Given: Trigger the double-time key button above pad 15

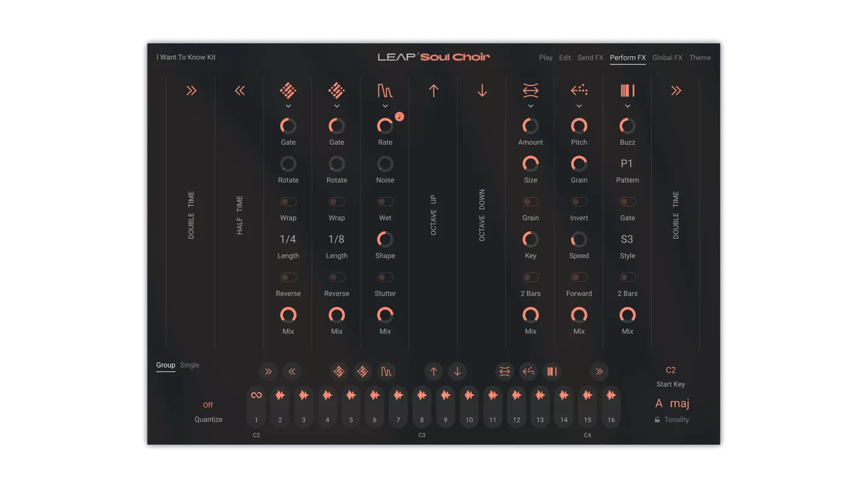Looking at the screenshot, I should tap(599, 372).
